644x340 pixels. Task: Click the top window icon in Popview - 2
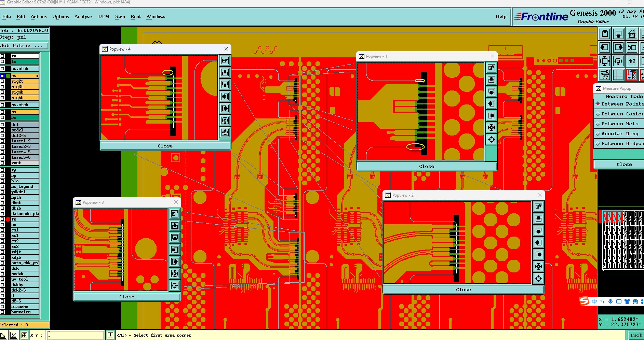coord(538,207)
